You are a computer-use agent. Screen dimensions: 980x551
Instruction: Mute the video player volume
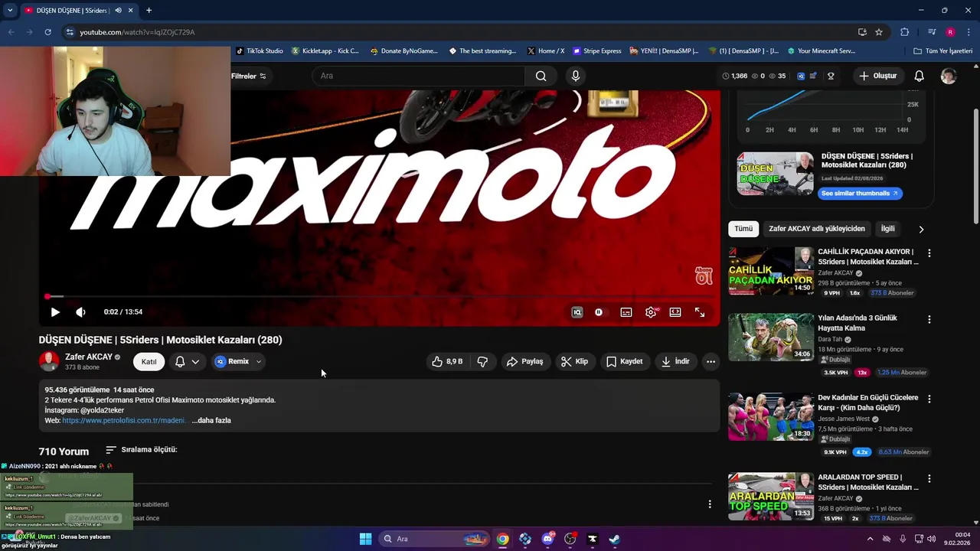80,312
